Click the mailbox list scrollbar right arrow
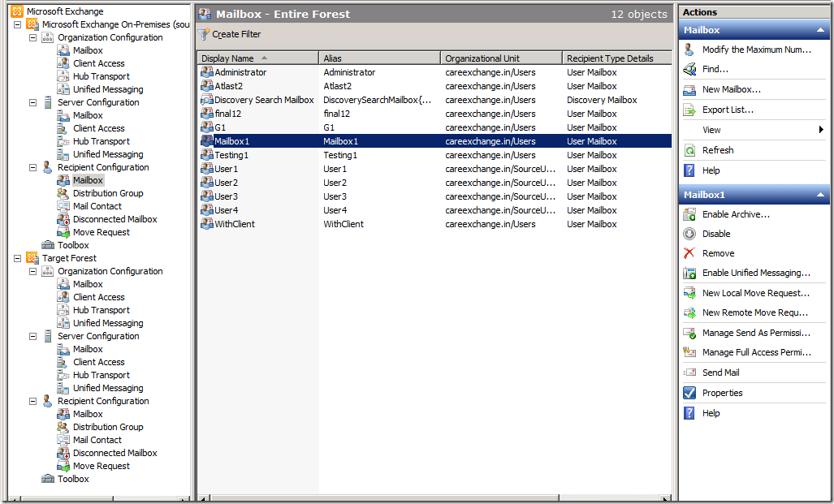Viewport: 834px width, 504px height. 666,498
